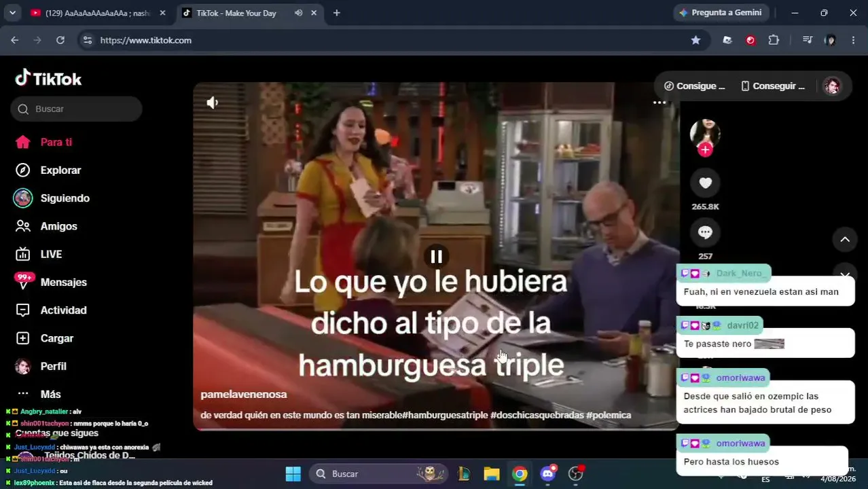Open OBS Studio from the taskbar
Viewport: 868px width, 489px height.
click(576, 473)
